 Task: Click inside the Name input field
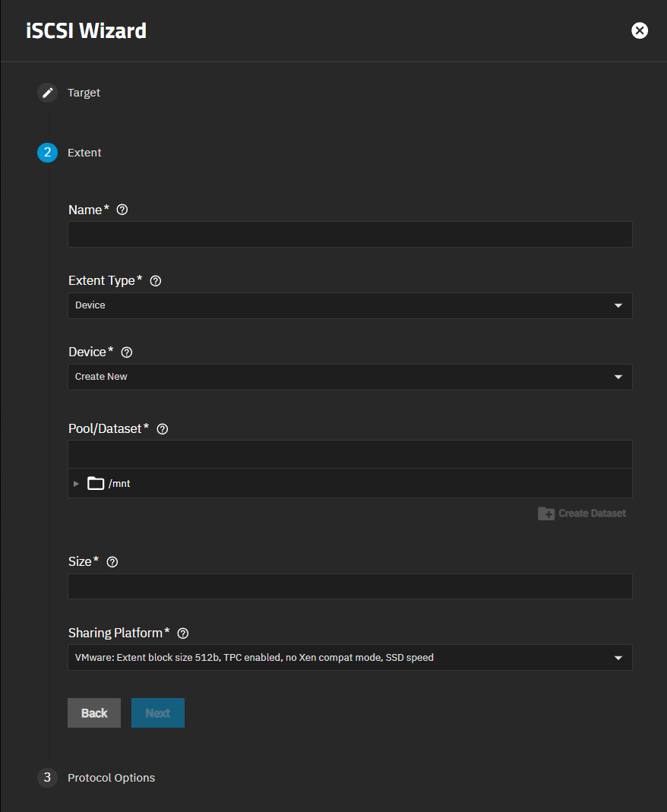349,234
